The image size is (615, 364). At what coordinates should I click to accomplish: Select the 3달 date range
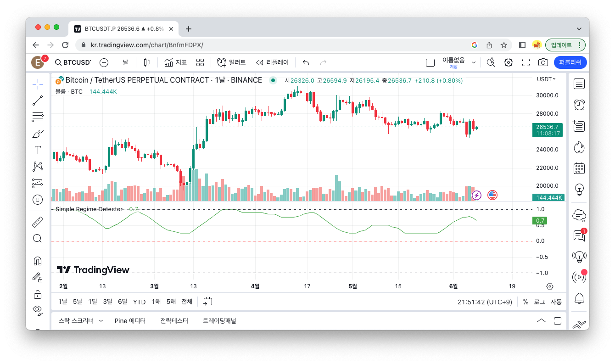point(108,302)
